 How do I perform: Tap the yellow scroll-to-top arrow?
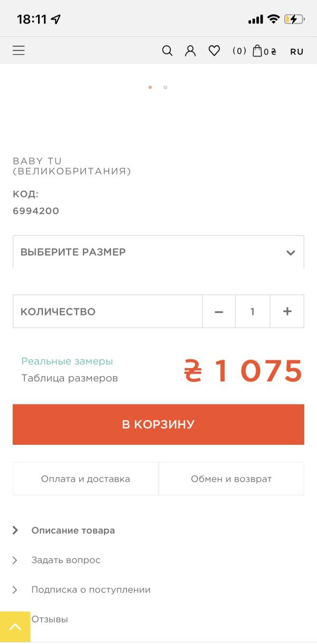pyautogui.click(x=15, y=627)
